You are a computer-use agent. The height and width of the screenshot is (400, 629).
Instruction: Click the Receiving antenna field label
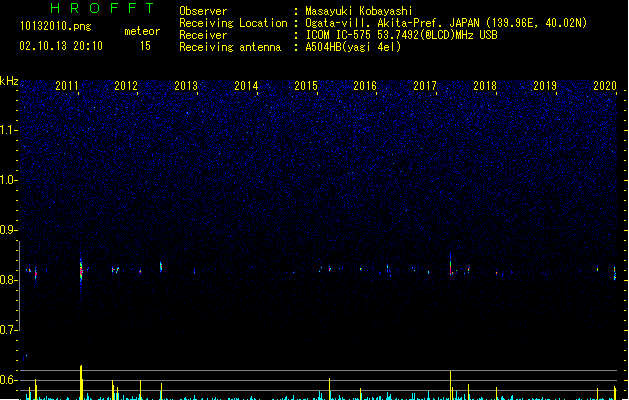[x=230, y=47]
